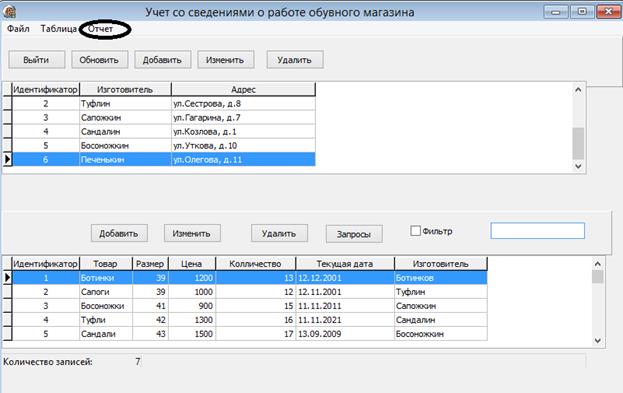Select the Сандалин cell in upper table
The image size is (623, 393).
125,132
